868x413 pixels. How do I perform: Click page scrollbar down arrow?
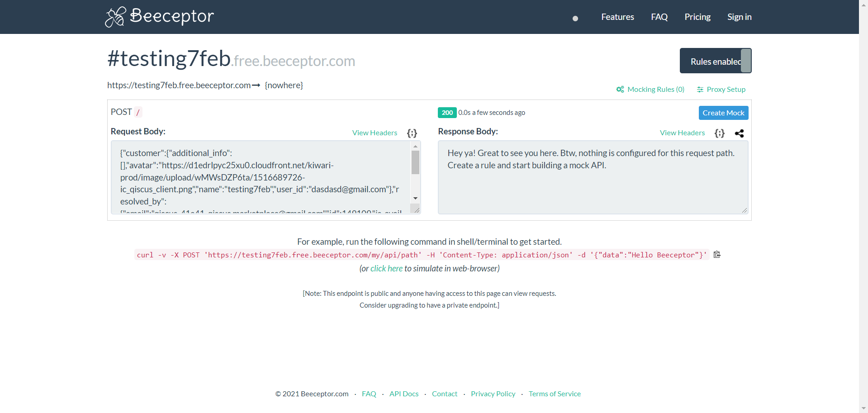coord(863,408)
